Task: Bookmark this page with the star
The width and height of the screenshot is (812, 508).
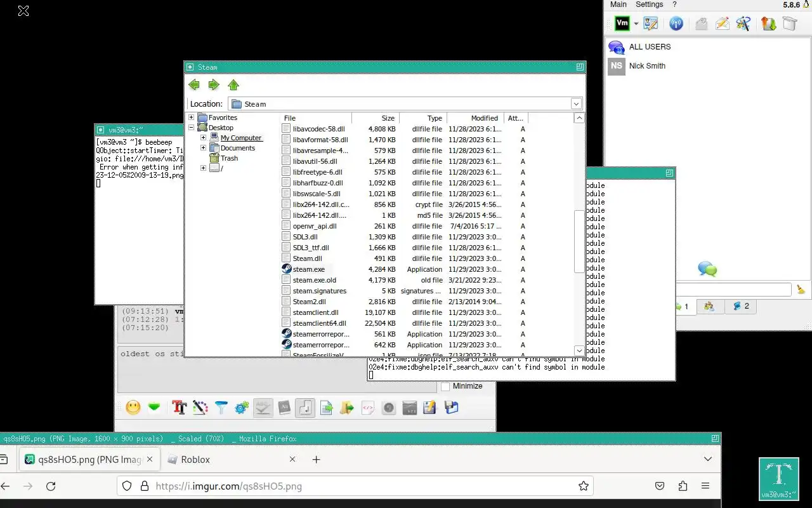Action: point(584,486)
